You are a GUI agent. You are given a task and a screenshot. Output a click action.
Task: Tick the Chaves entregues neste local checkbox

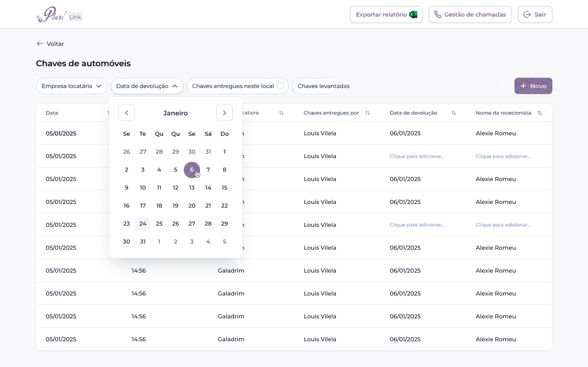(x=280, y=86)
